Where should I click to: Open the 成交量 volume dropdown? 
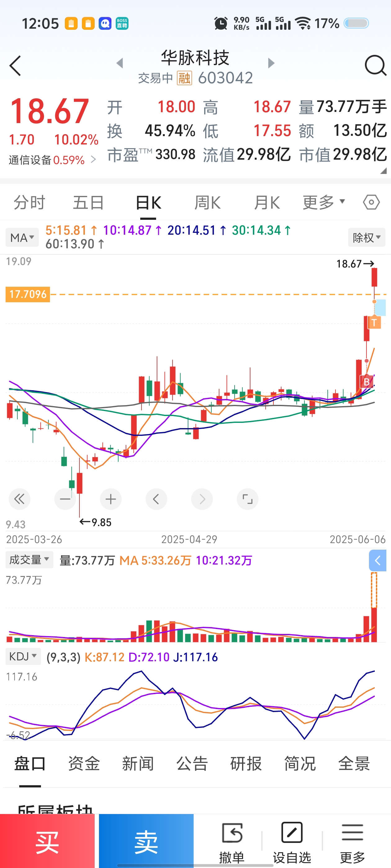(29, 560)
